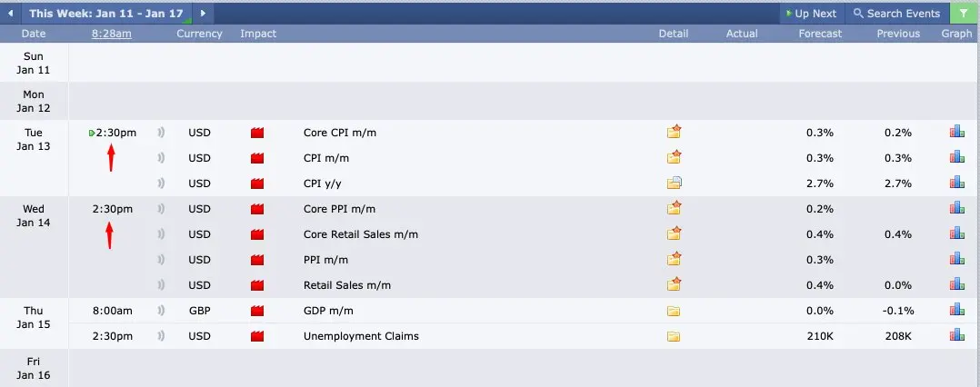Toggle the sound alert for Core Retail Sales m/m
Image resolution: width=980 pixels, height=387 pixels.
click(x=161, y=234)
